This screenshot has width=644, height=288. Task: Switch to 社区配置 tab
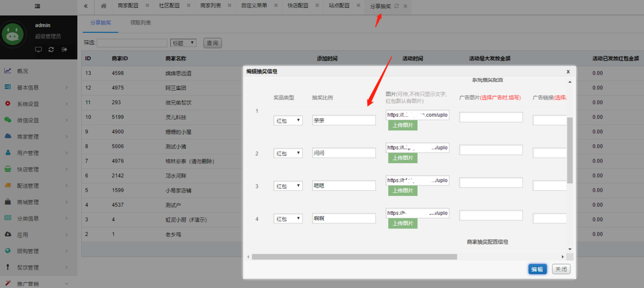click(x=169, y=6)
